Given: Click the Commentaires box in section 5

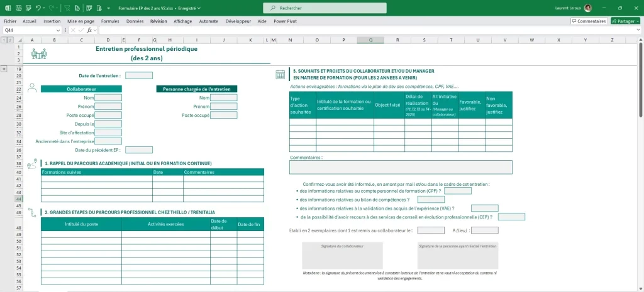Looking at the screenshot, I should tap(401, 167).
